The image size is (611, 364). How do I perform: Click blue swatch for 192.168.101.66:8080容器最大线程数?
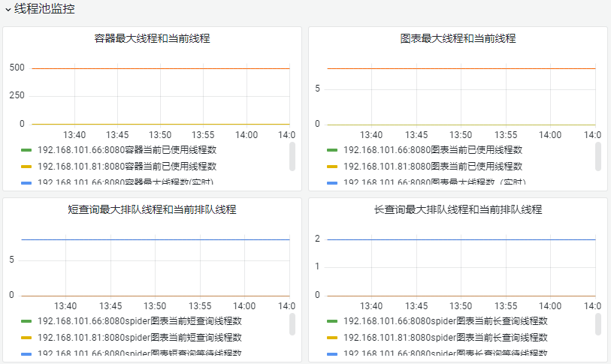[27, 182]
